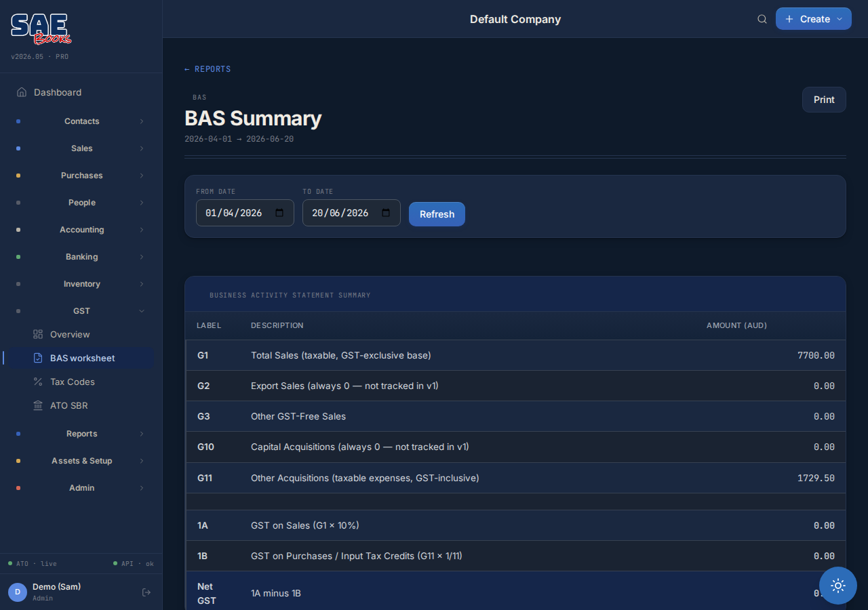Click the DESCRIPTION column header
The height and width of the screenshot is (610, 868).
pos(277,325)
